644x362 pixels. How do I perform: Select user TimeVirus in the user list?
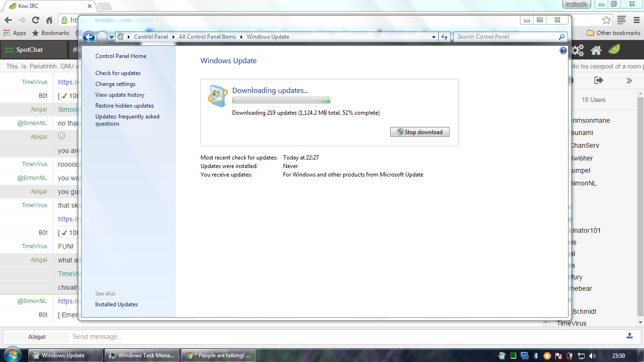point(571,323)
